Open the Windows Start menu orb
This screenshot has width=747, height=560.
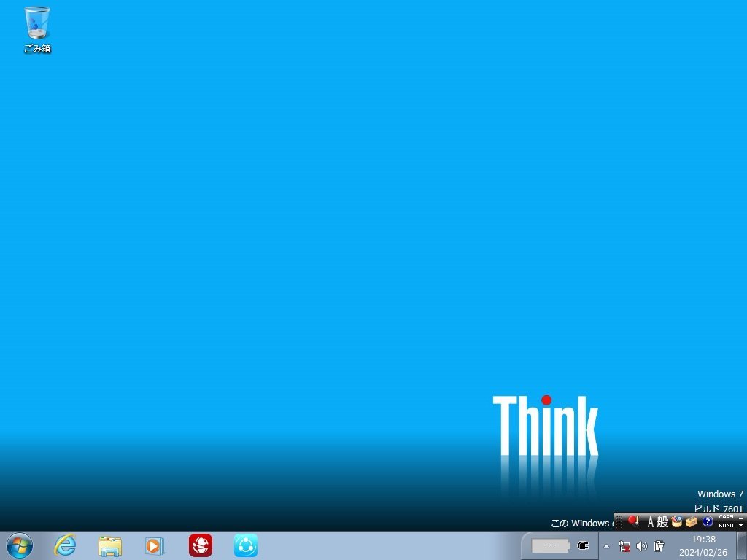[x=20, y=545]
